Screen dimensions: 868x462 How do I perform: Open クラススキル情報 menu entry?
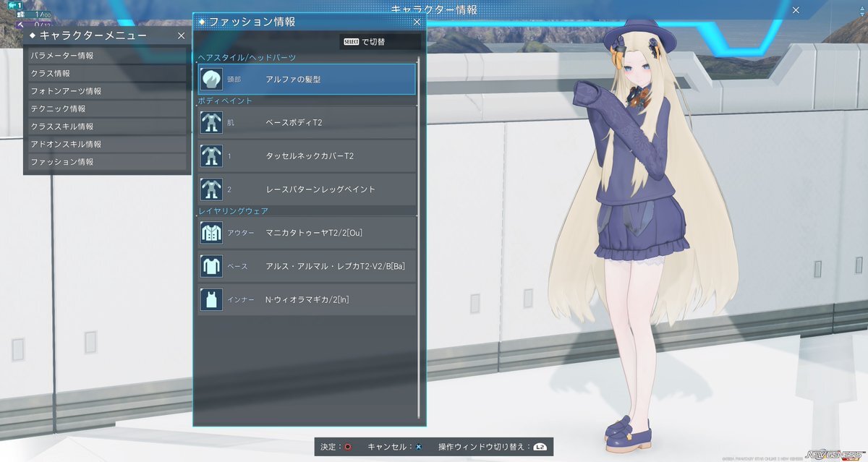click(107, 127)
